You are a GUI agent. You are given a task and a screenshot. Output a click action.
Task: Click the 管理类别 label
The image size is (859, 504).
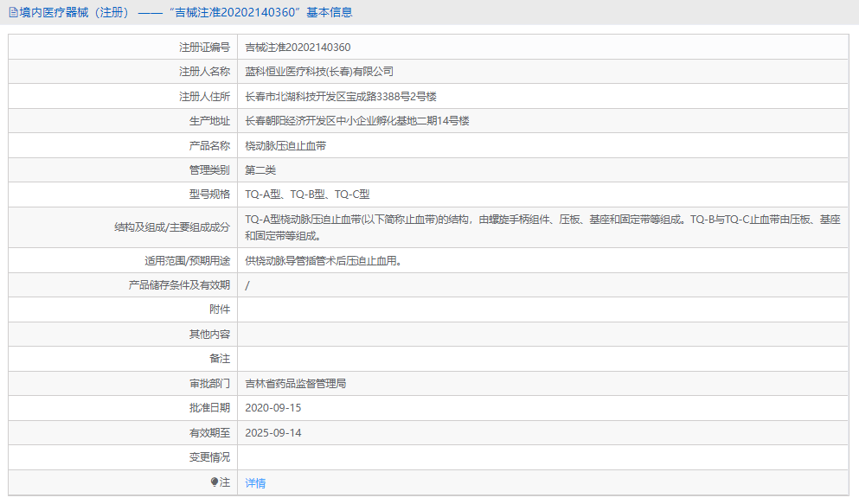tap(210, 170)
